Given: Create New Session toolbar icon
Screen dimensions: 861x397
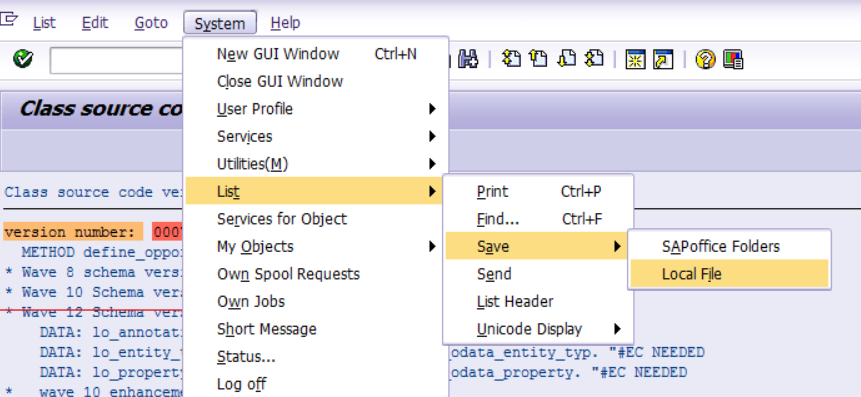Looking at the screenshot, I should pyautogui.click(x=635, y=59).
